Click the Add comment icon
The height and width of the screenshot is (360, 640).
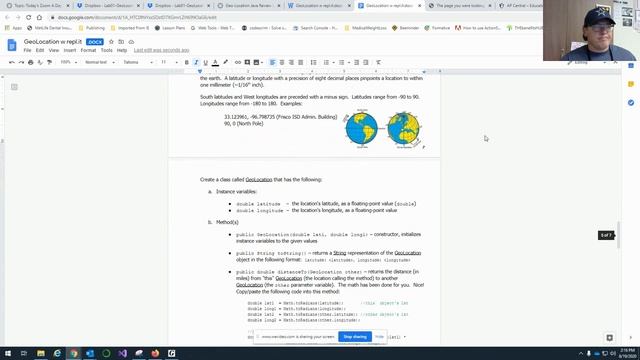tap(247, 62)
